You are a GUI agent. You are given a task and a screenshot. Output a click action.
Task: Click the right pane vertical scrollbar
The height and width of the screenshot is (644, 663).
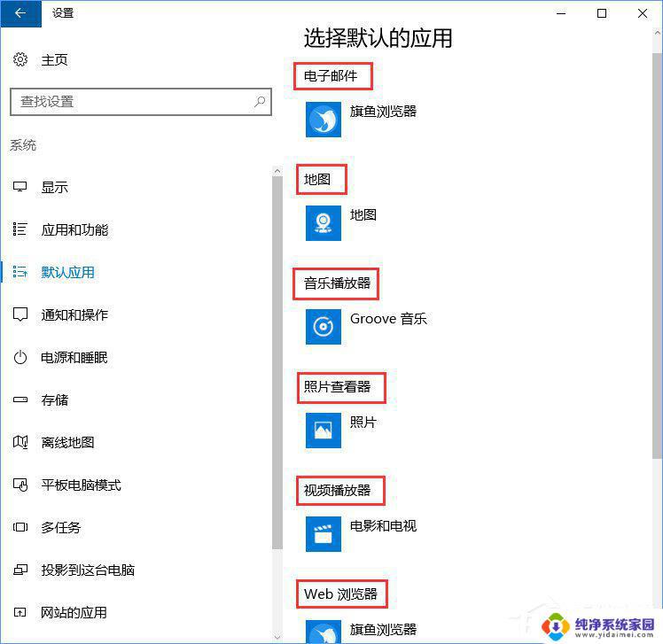[x=656, y=266]
